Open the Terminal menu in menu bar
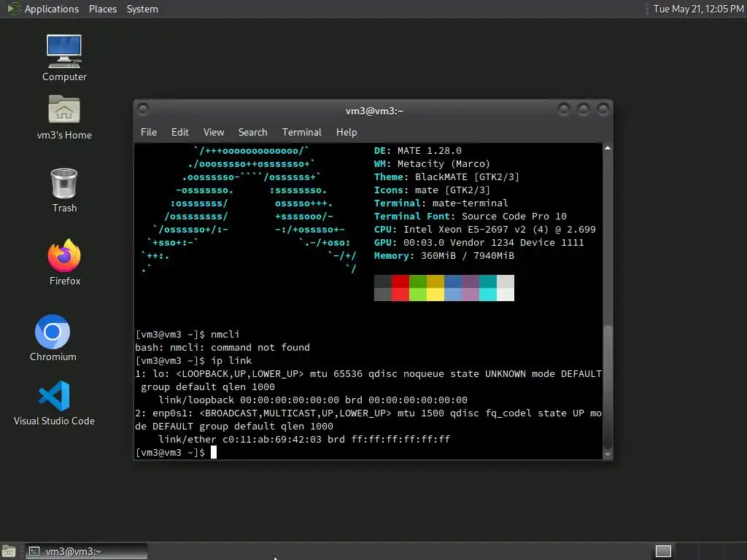This screenshot has width=747, height=560. [x=301, y=133]
